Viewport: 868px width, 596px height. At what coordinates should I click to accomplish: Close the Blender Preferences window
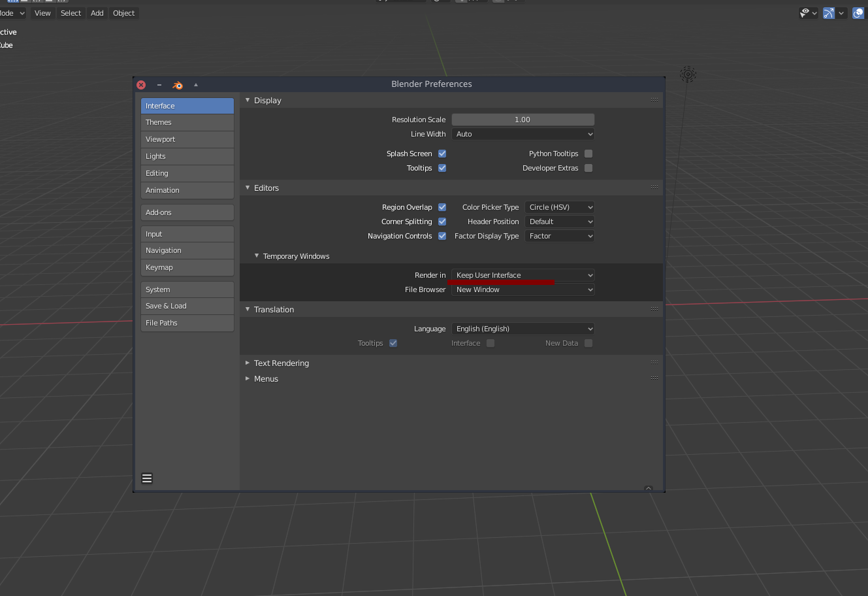141,85
